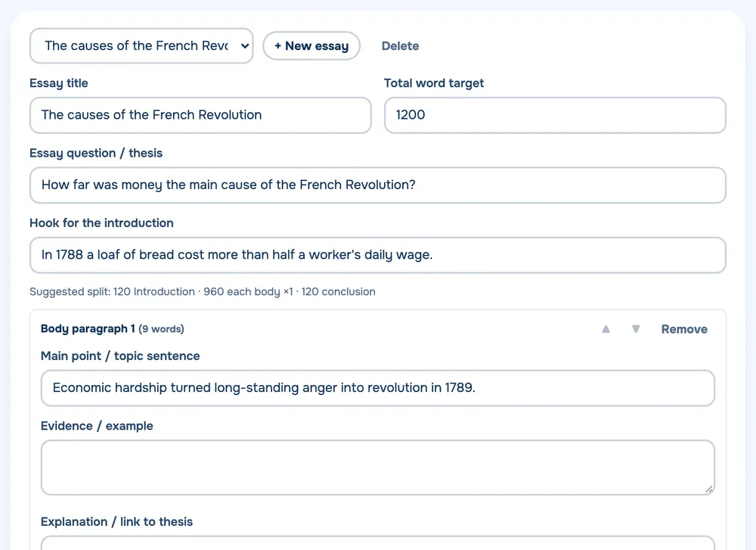The image size is (756, 550).
Task: Move Body paragraph 1 down arrow
Action: [x=636, y=329]
